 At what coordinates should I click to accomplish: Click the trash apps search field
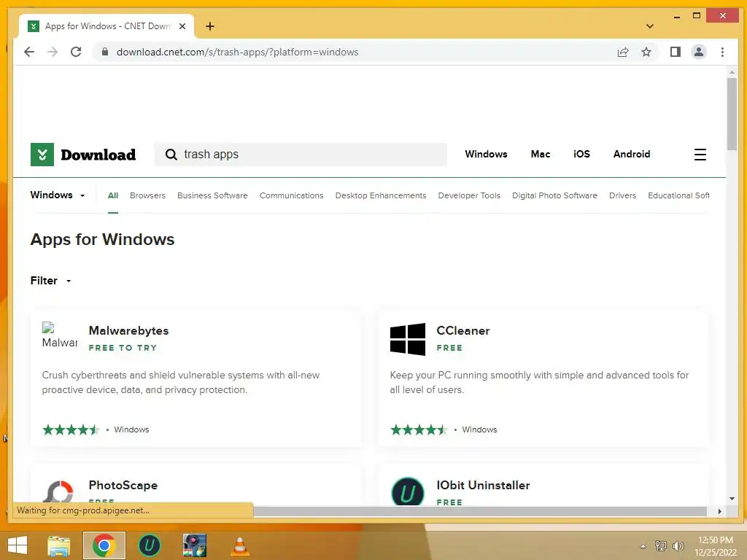tap(300, 155)
